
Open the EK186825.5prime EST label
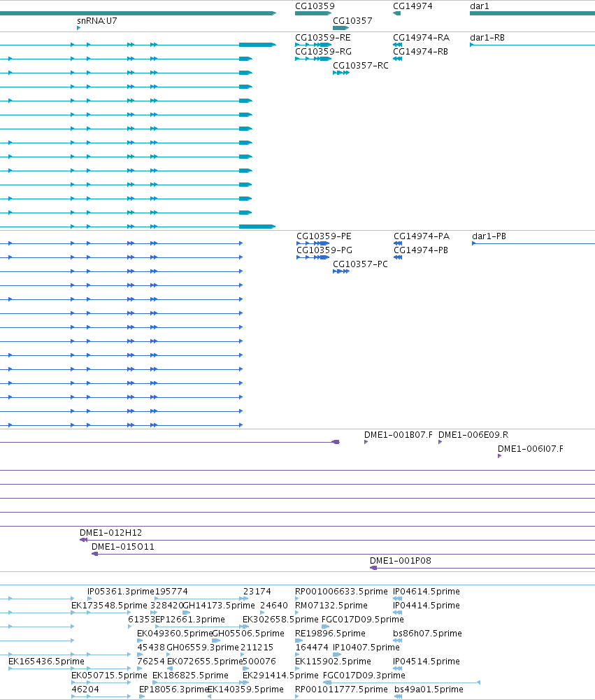click(x=191, y=676)
